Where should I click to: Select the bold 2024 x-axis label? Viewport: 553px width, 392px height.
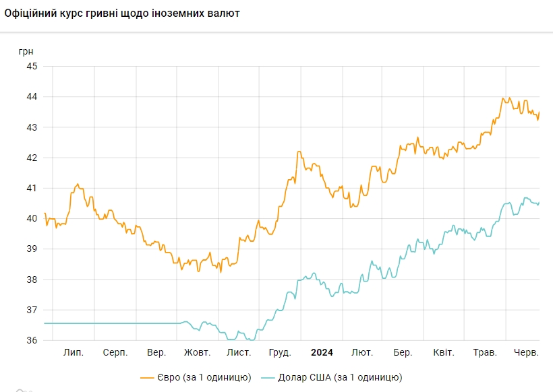(x=322, y=353)
